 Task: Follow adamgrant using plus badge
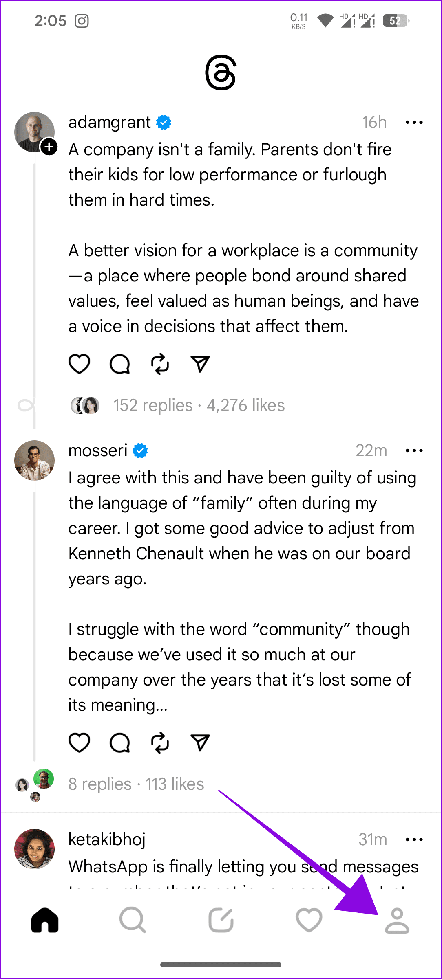[49, 147]
